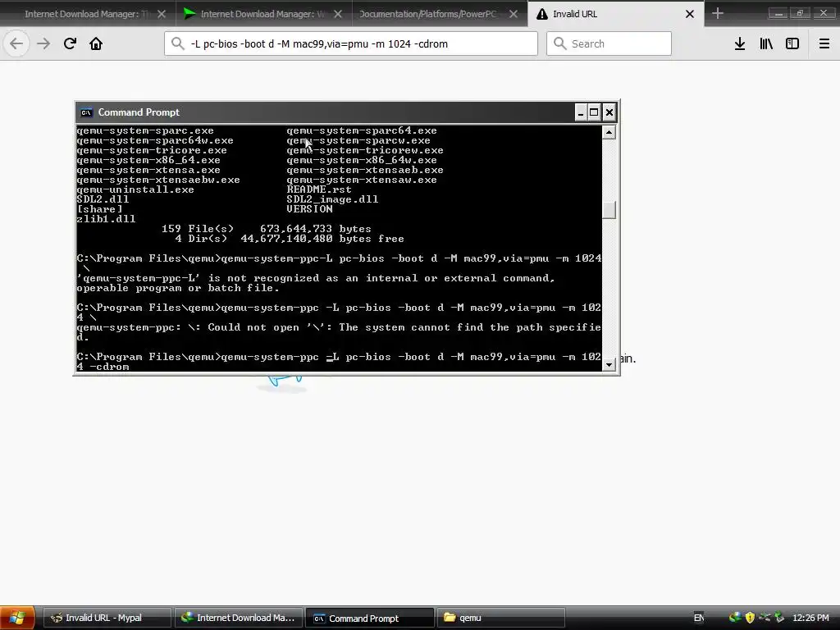Open the Downloads arrow icon
The height and width of the screenshot is (630, 840).
(740, 43)
